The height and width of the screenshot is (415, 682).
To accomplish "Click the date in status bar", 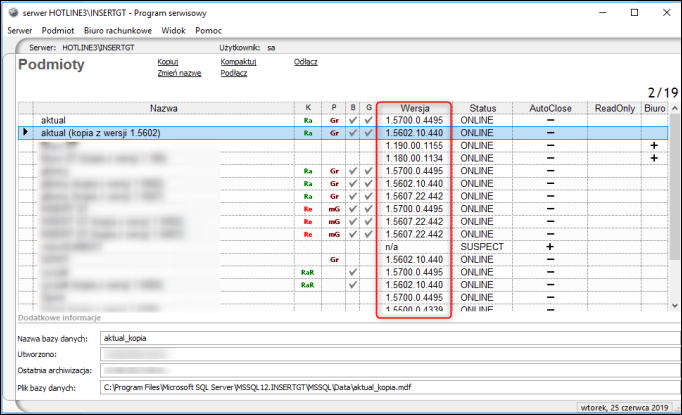I will pos(624,408).
